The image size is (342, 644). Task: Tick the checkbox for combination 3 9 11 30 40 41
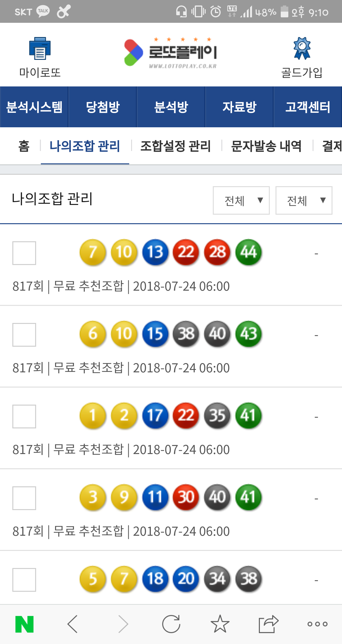[x=24, y=498]
